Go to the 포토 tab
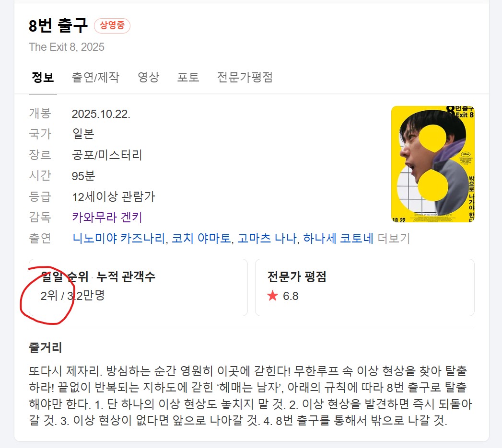The image size is (502, 448). [188, 77]
